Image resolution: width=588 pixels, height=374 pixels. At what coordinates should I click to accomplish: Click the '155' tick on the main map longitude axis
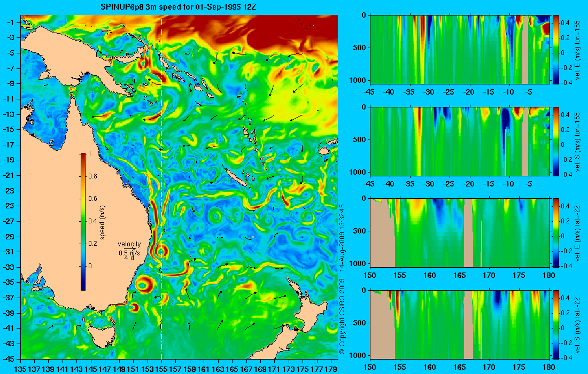[161, 369]
